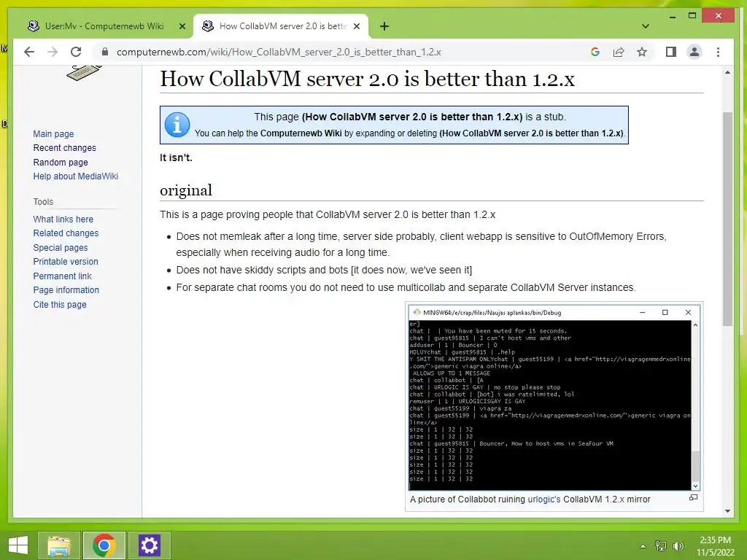Click the Cite this page link

click(x=60, y=304)
